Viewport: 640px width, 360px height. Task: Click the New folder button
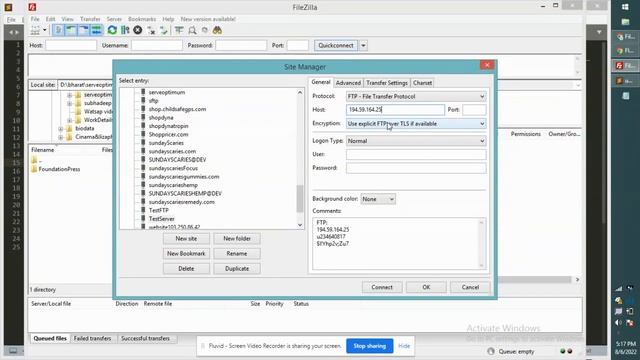pyautogui.click(x=237, y=238)
